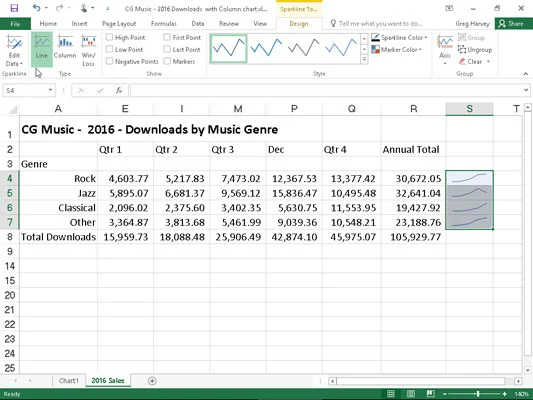Open the Marker Color dropdown
The height and width of the screenshot is (400, 533).
click(x=397, y=50)
